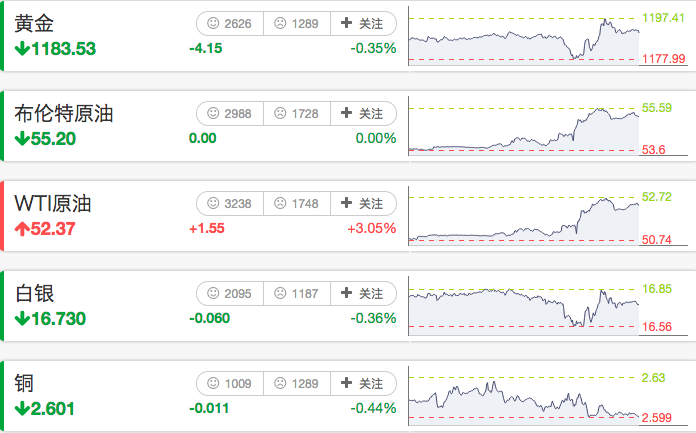Vote bearish frown on 布伦特原油
This screenshot has width=696, height=433.
pyautogui.click(x=296, y=114)
